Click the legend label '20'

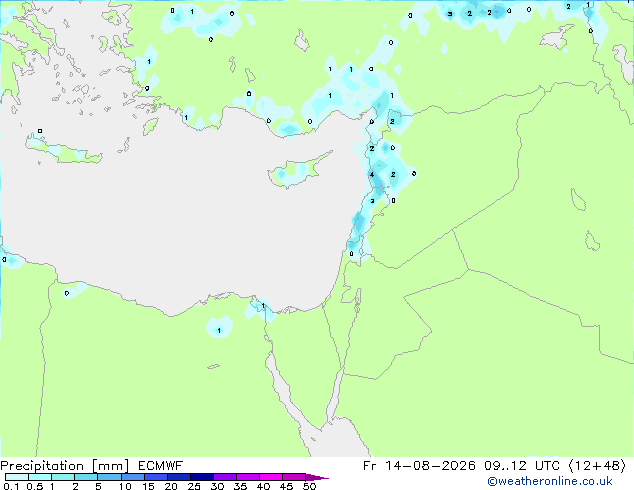[x=171, y=486]
